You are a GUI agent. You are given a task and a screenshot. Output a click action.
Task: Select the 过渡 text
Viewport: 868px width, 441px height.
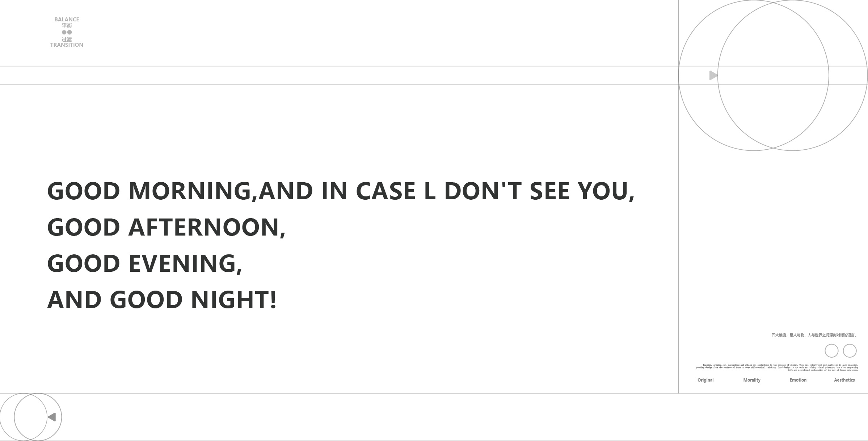[x=67, y=39]
